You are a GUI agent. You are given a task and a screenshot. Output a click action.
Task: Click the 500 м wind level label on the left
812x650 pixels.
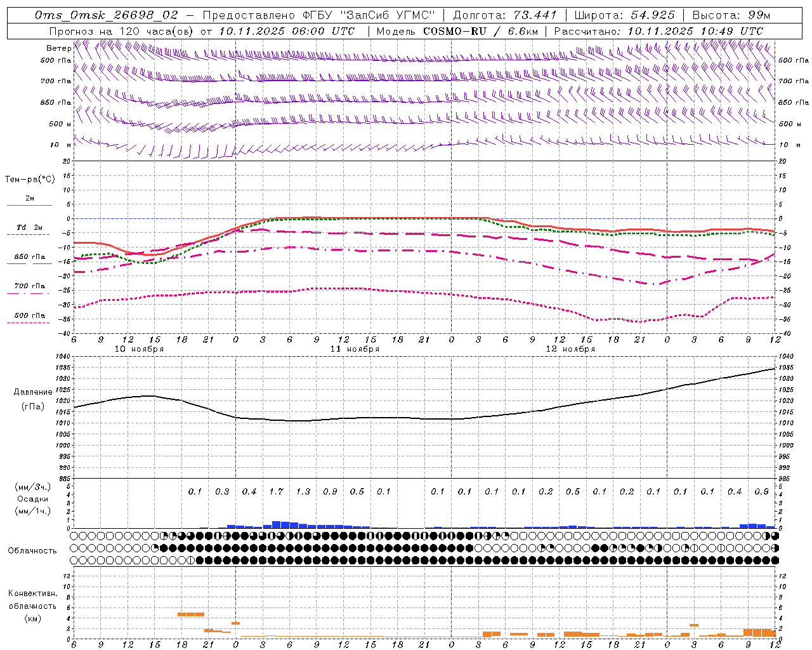[60, 124]
